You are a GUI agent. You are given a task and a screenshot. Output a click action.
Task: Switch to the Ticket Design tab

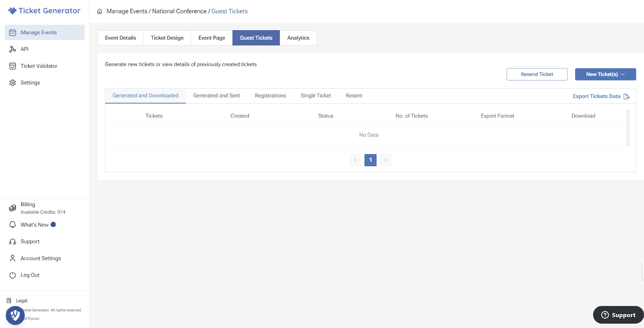pos(167,38)
